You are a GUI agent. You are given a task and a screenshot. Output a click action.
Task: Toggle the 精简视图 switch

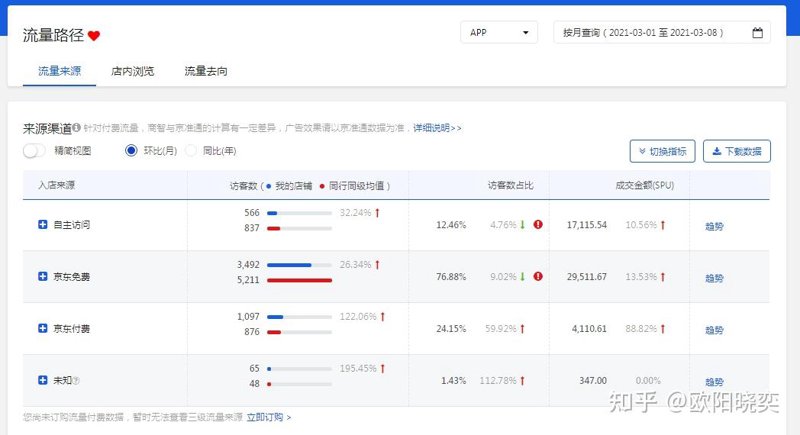(34, 150)
